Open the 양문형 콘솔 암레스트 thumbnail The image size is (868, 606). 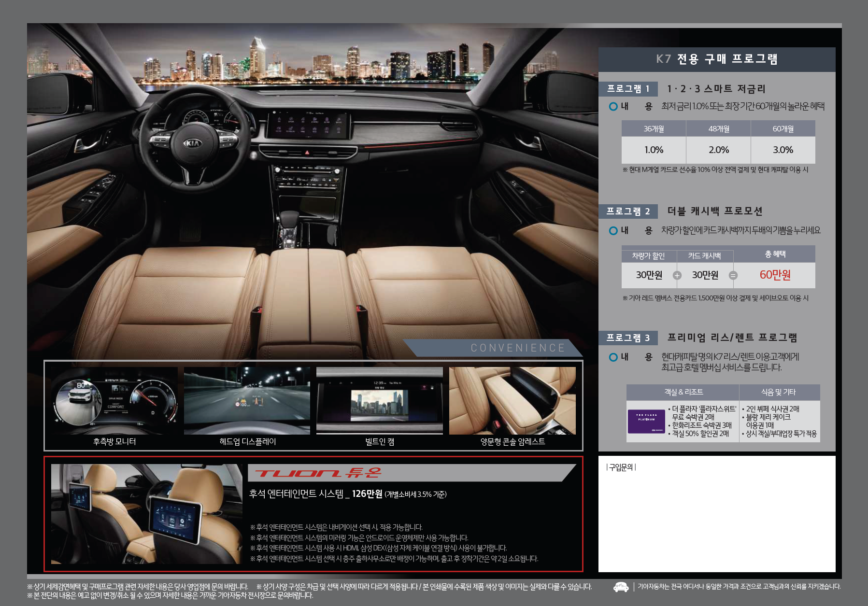pos(512,401)
